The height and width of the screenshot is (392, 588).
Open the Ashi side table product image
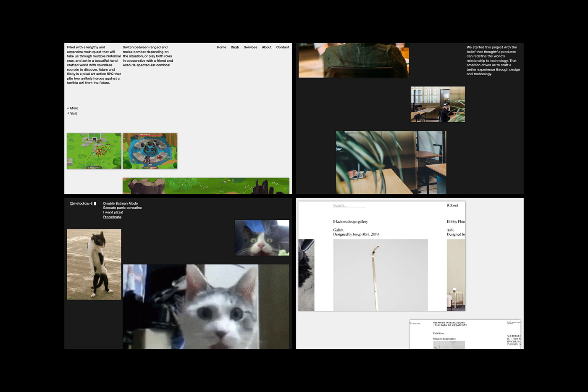(456, 275)
